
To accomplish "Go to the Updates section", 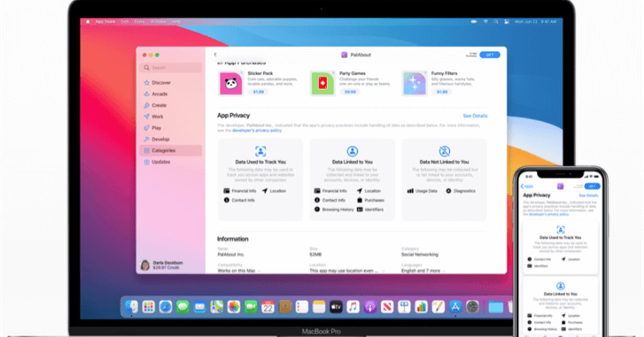I will (x=160, y=162).
